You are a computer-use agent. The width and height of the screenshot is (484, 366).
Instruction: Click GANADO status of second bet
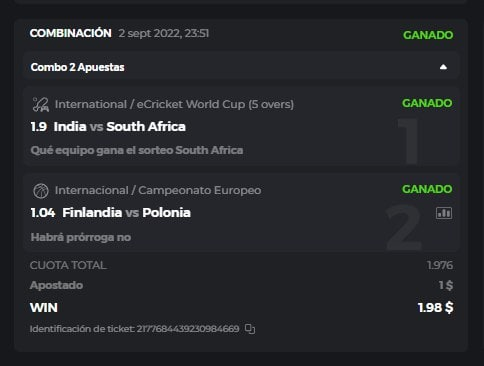pos(427,189)
